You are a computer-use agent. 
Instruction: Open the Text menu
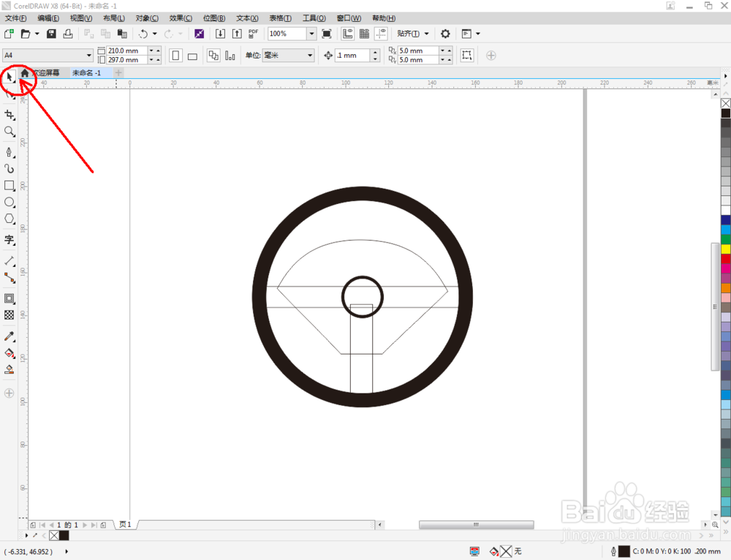click(x=247, y=18)
